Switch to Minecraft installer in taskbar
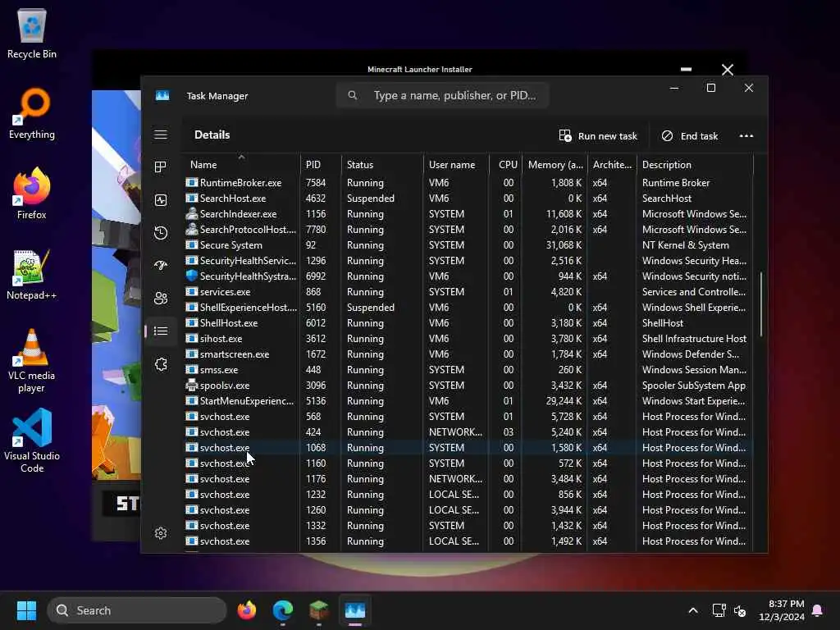 click(x=319, y=610)
